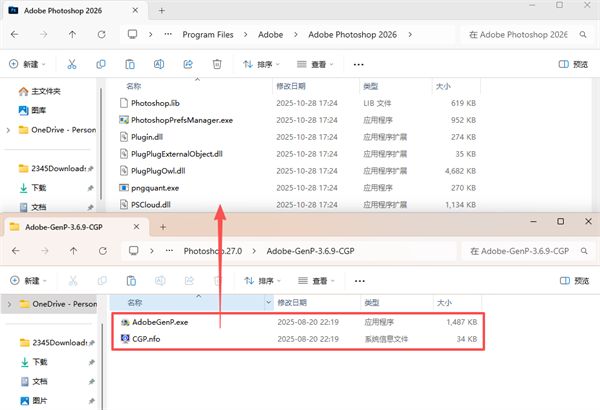Viewport: 600px width, 410px height.
Task: Click the Rename icon in top window toolbar
Action: (x=159, y=64)
